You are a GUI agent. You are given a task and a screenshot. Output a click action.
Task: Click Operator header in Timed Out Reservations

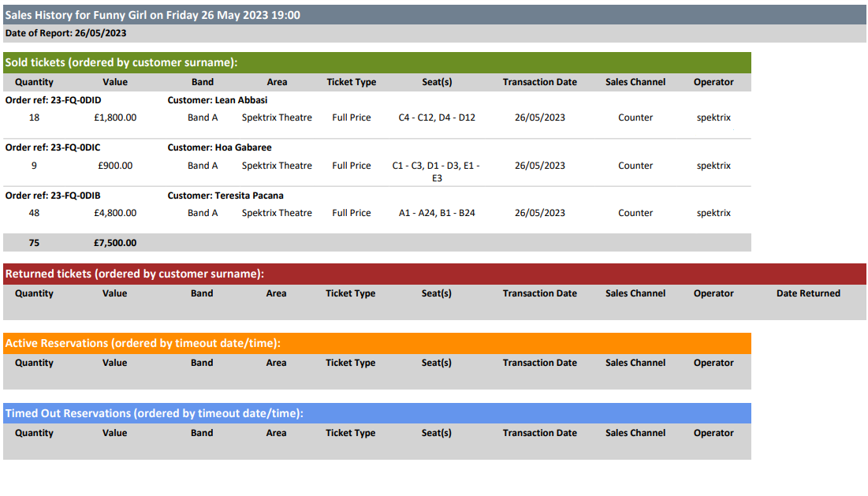[713, 433]
